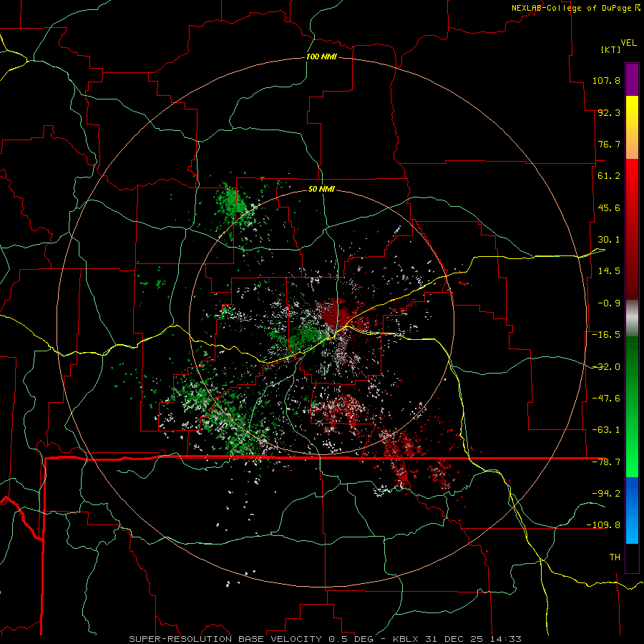Click the 14.5 scale value
The image size is (644, 644).
click(x=609, y=271)
